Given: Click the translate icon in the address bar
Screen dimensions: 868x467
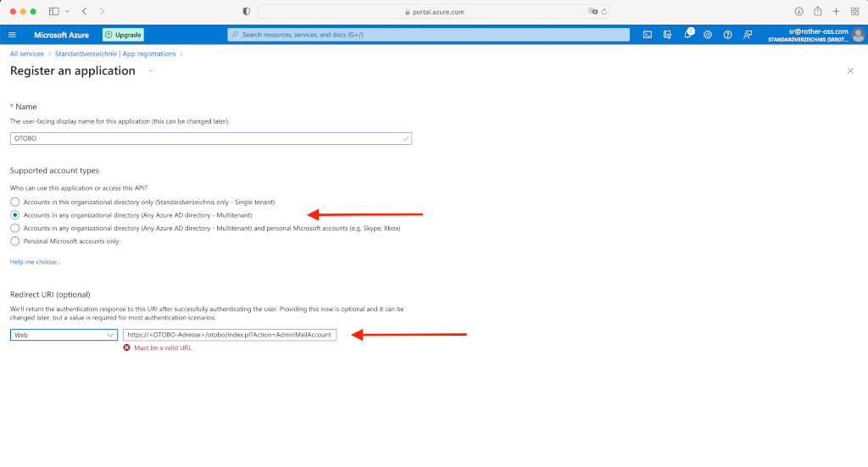Looking at the screenshot, I should tap(593, 11).
